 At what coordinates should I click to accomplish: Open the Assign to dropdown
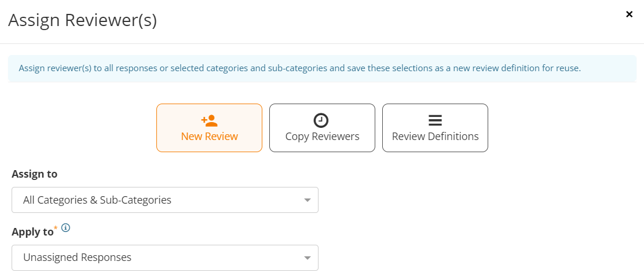pyautogui.click(x=164, y=200)
